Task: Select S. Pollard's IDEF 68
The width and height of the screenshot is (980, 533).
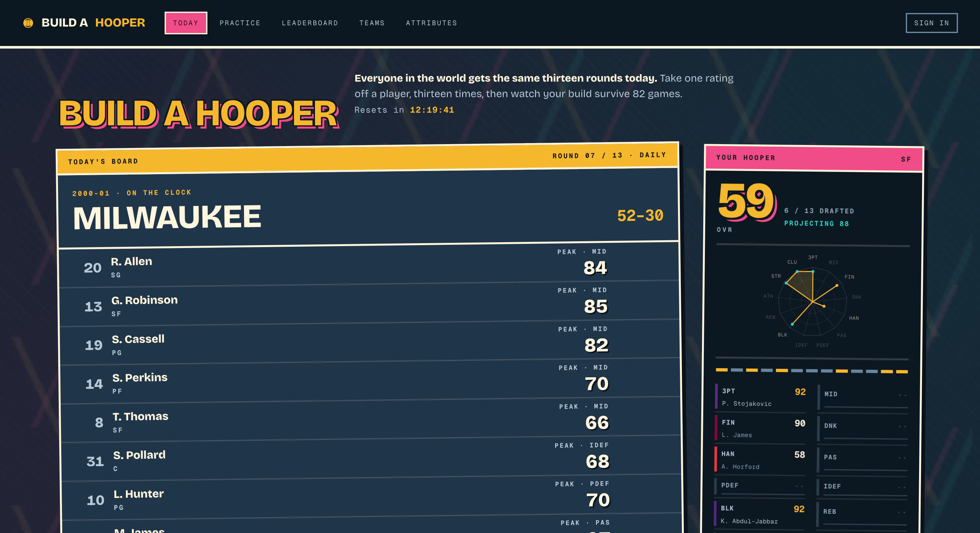Action: tap(597, 461)
